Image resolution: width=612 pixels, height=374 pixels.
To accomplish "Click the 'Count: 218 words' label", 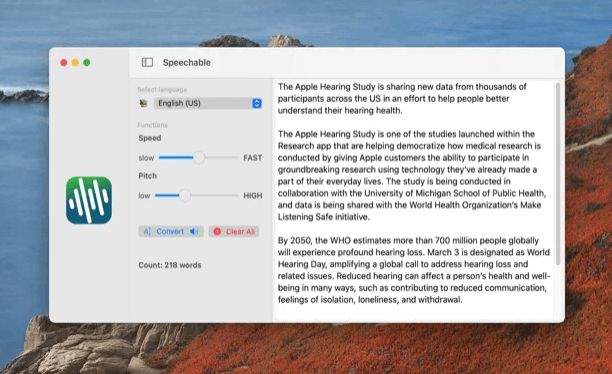I will point(170,265).
